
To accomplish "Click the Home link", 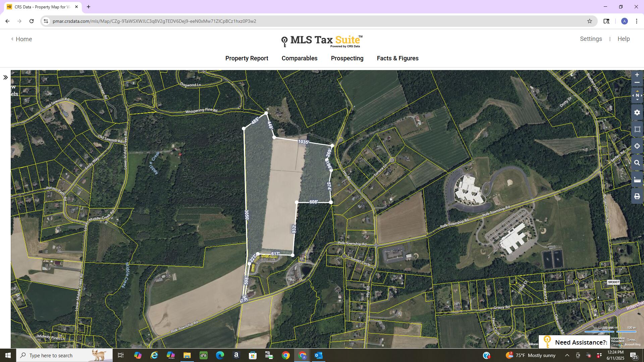I will (23, 39).
